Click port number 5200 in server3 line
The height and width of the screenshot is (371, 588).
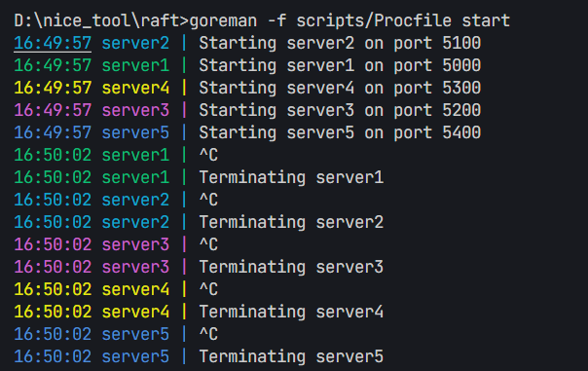(x=461, y=110)
